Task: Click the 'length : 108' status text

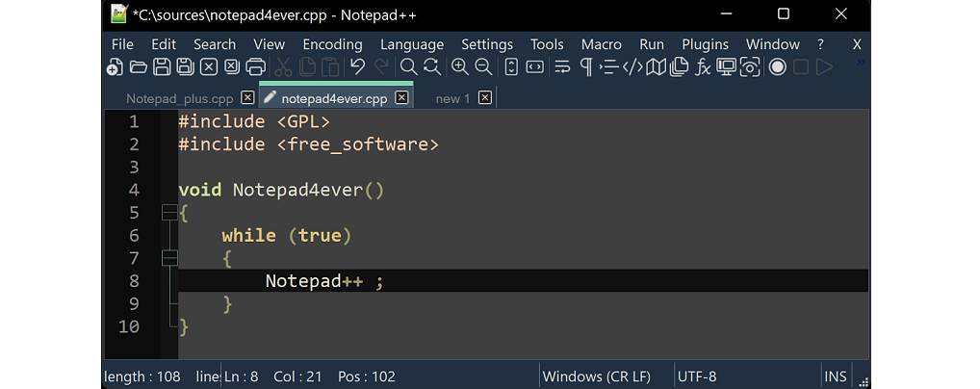Action: click(x=142, y=376)
